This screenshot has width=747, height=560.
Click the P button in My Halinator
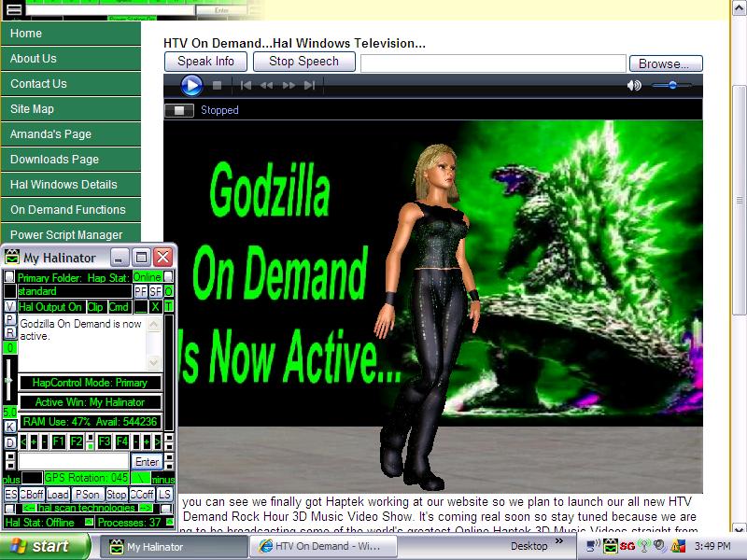click(x=10, y=319)
